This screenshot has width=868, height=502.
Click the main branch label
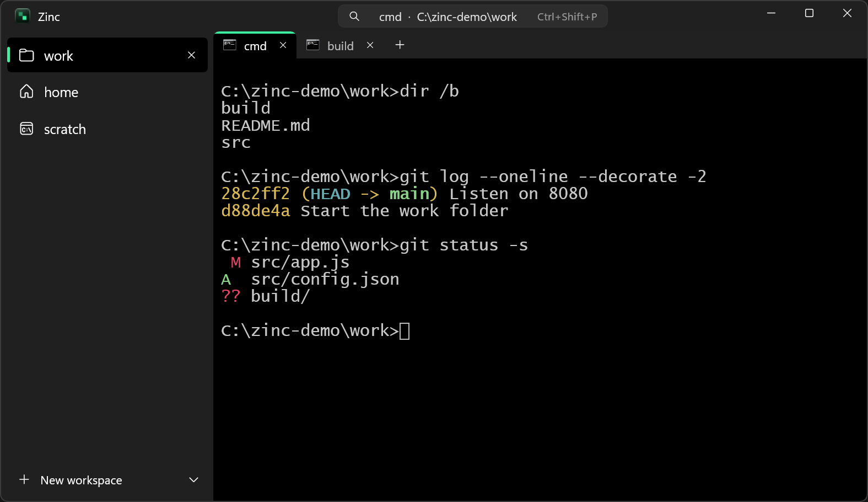point(409,194)
